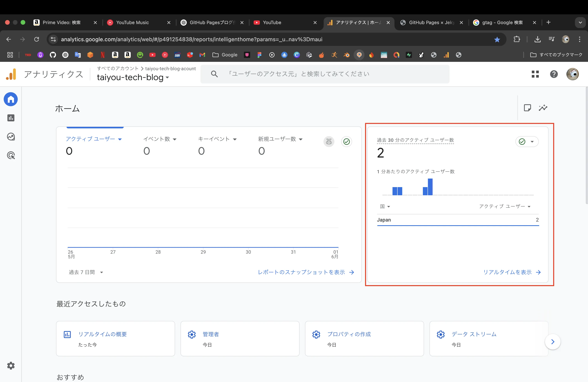Click the green checkmark on the realtime card
The image size is (588, 382).
tap(522, 142)
